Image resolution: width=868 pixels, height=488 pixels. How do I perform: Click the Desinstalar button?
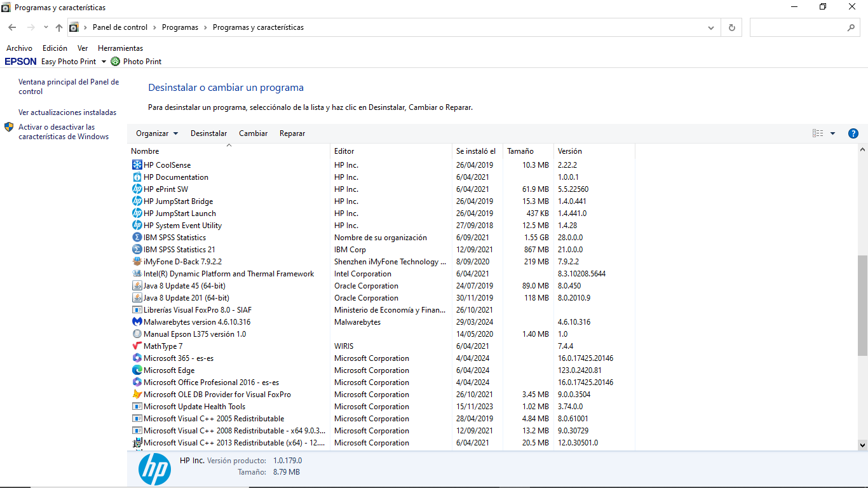click(208, 133)
